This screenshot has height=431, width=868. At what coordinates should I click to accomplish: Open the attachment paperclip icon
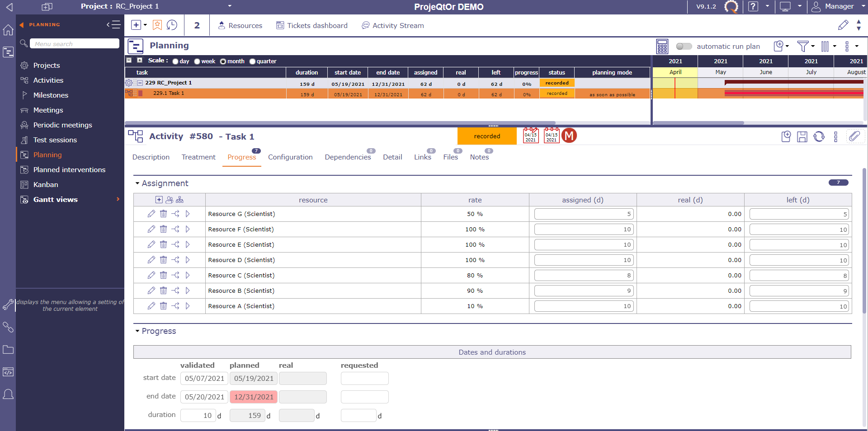854,136
